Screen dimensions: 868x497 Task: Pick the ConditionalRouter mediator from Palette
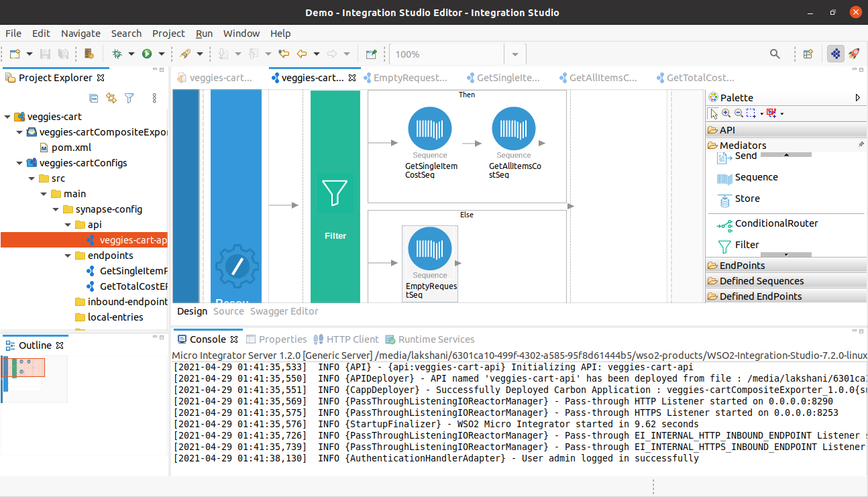[767, 224]
